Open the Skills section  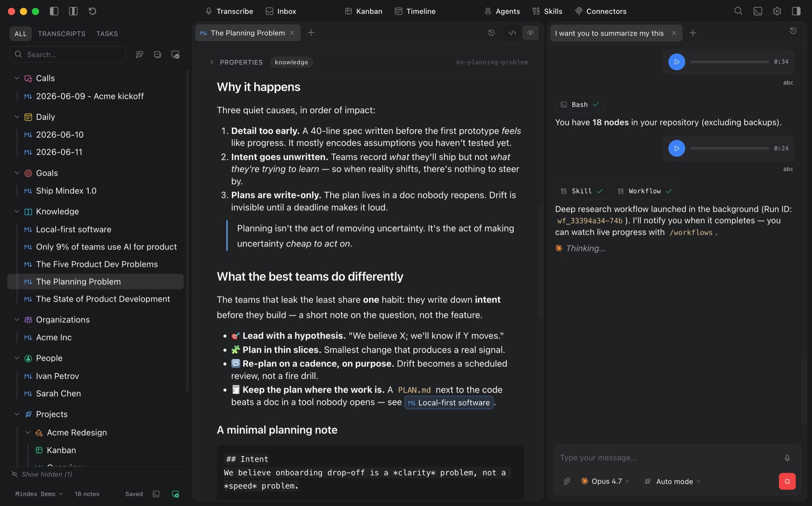(x=547, y=11)
